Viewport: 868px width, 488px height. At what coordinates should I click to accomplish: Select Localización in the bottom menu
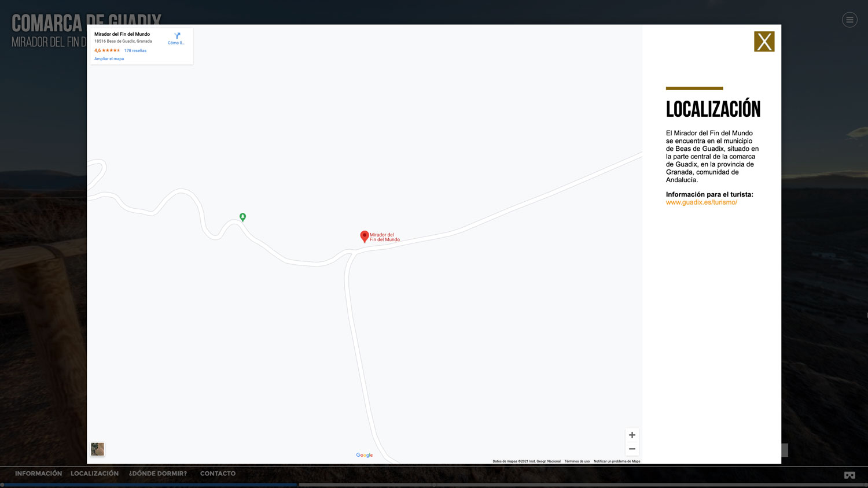[x=94, y=474]
